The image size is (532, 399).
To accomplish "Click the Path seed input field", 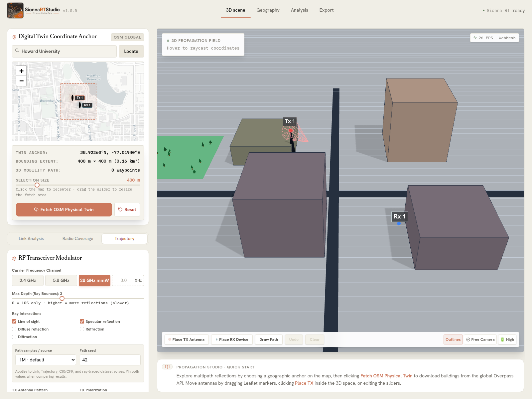I will [x=110, y=360].
